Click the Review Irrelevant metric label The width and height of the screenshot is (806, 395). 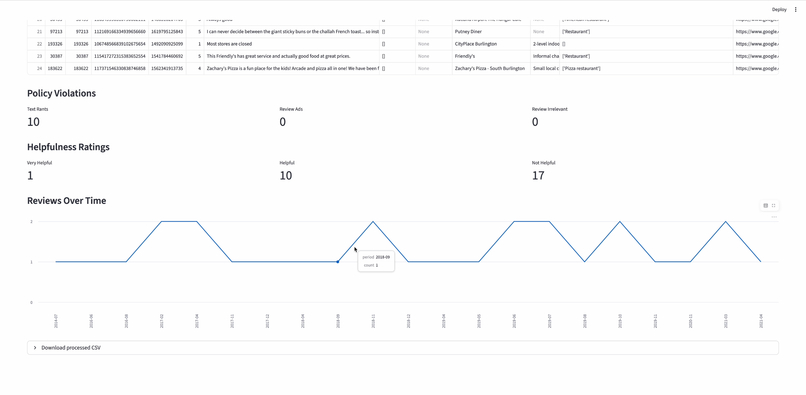549,109
